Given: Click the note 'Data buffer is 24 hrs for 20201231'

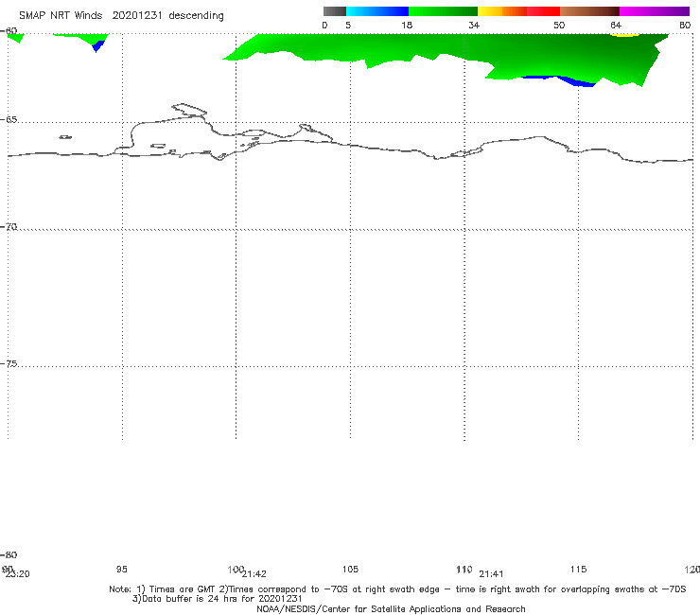Looking at the screenshot, I should click(x=222, y=599).
